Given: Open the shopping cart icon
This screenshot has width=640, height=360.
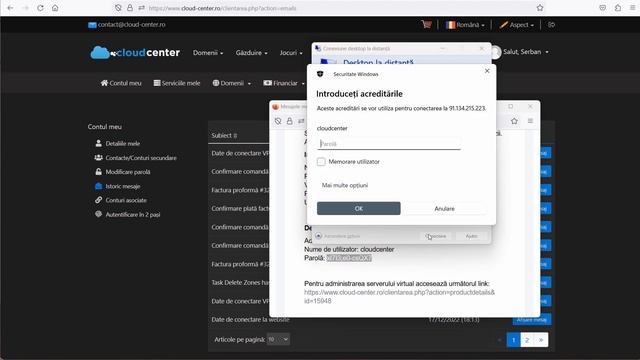Looking at the screenshot, I should point(427,24).
